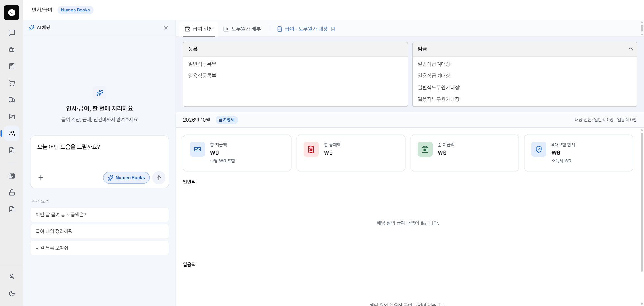
Task: Select suggestion 이번 달 급여 총 지급액은?
Action: click(100, 215)
